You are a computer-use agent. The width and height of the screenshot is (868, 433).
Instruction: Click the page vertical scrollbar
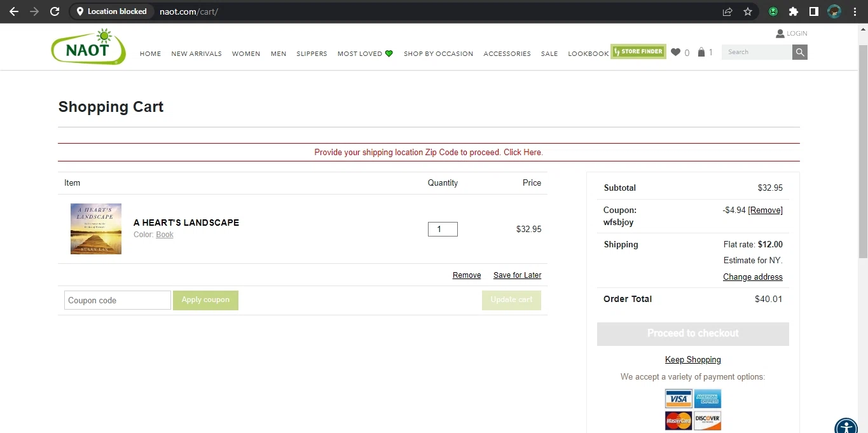tap(863, 151)
